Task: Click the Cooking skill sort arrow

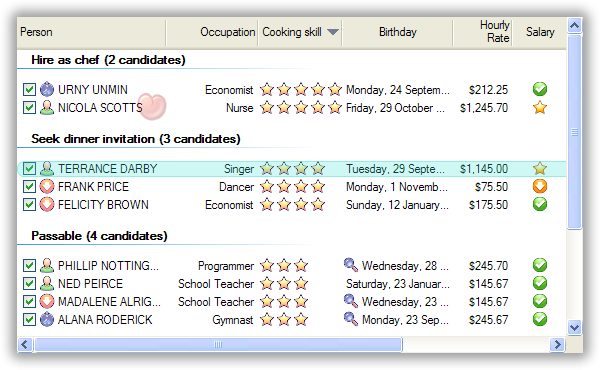Action: [333, 32]
